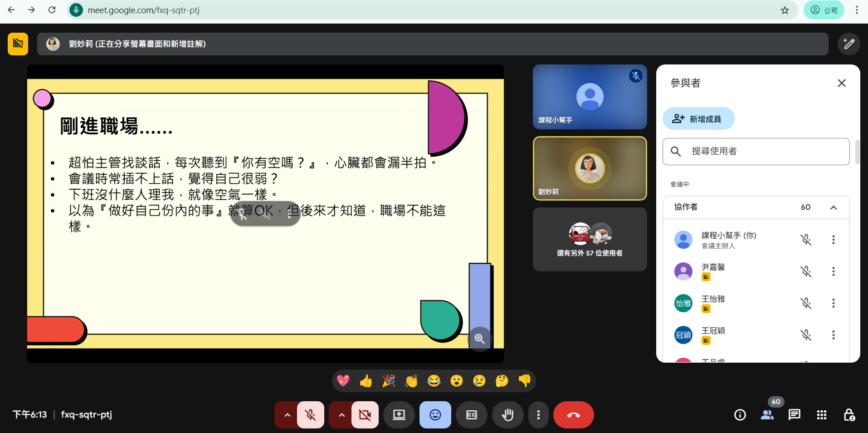Image resolution: width=868 pixels, height=433 pixels.
Task: Click the raise hand icon
Action: tap(507, 415)
